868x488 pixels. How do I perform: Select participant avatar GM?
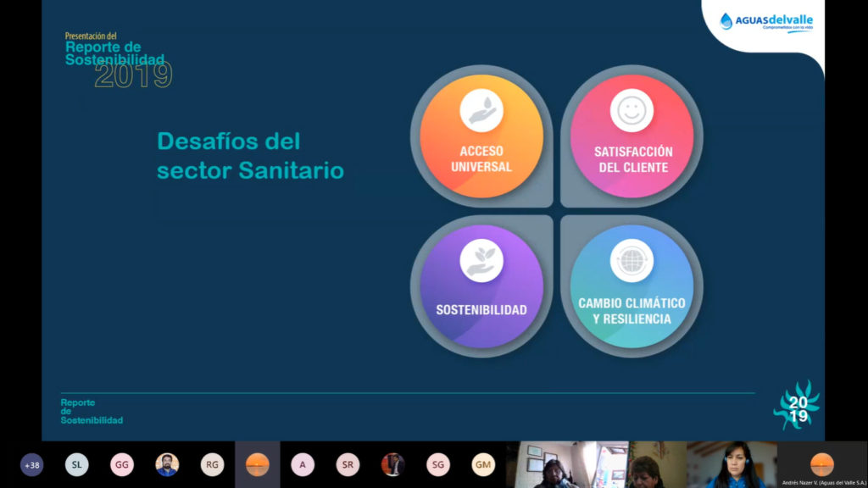coord(483,464)
